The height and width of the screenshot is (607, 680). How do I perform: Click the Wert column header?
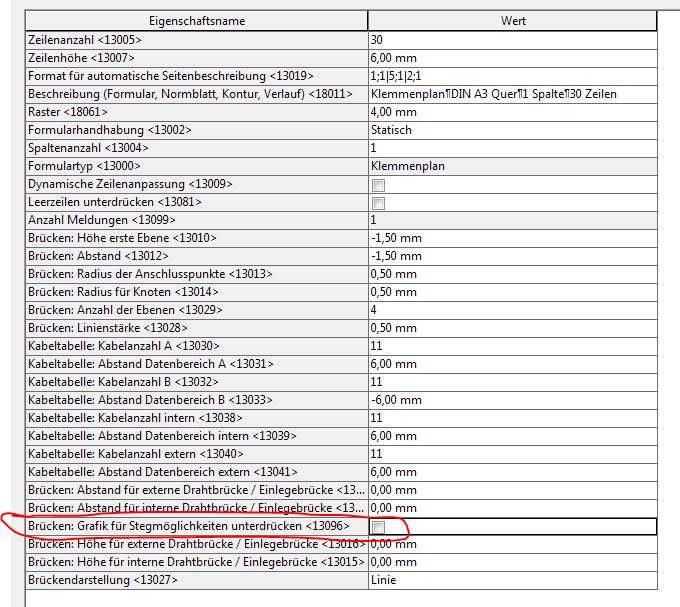(x=513, y=21)
